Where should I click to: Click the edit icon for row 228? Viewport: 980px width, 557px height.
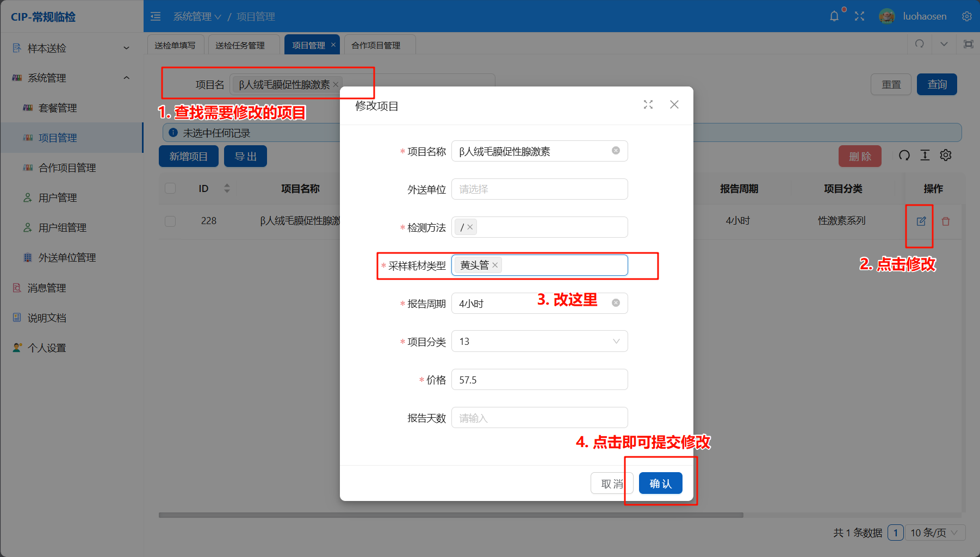click(921, 221)
